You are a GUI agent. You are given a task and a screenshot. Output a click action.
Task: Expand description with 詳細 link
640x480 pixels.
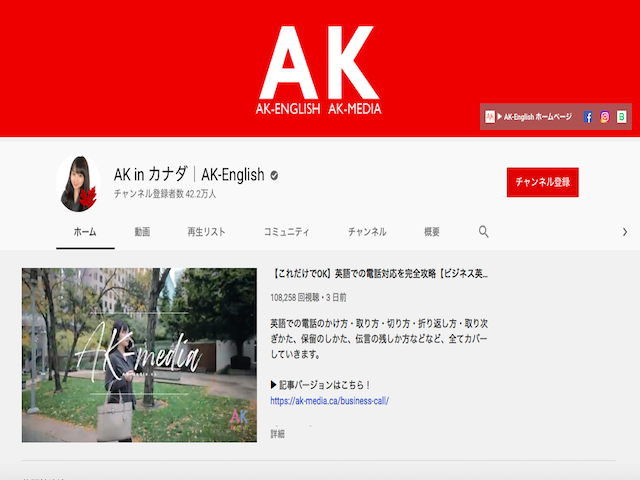(278, 433)
